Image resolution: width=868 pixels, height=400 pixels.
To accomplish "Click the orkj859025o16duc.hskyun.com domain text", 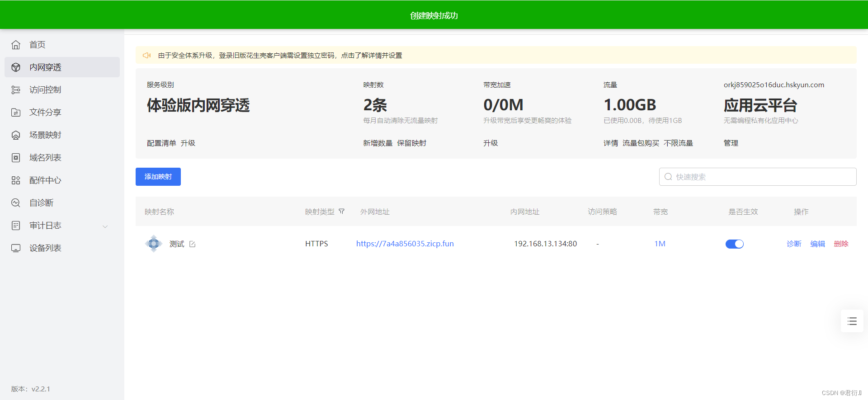I will [x=774, y=85].
